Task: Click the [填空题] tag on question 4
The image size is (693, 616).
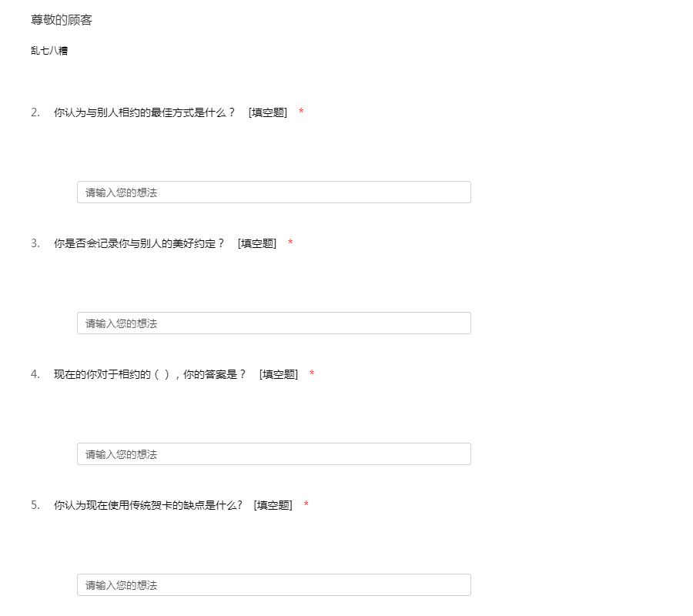Action: coord(279,374)
